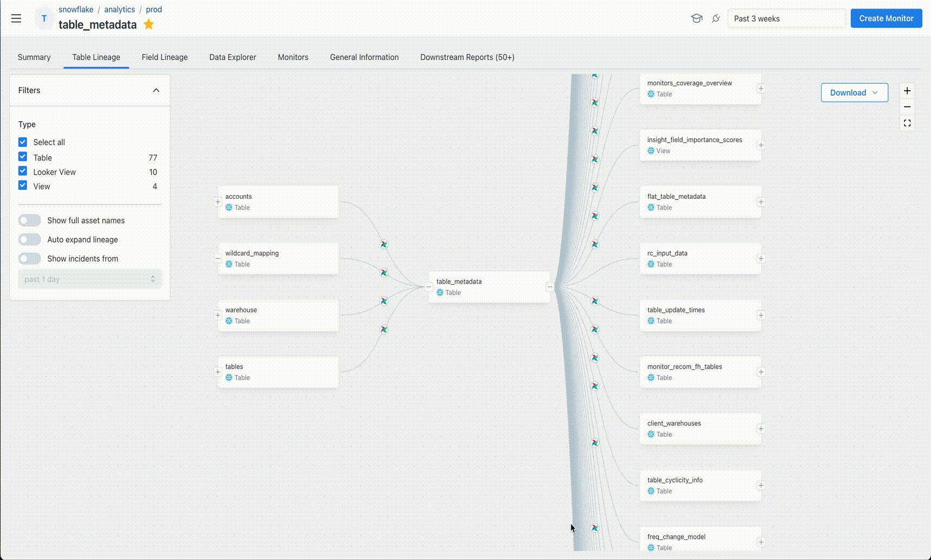The width and height of the screenshot is (931, 560).
Task: Expand upstream of warehouse node
Action: coord(218,315)
